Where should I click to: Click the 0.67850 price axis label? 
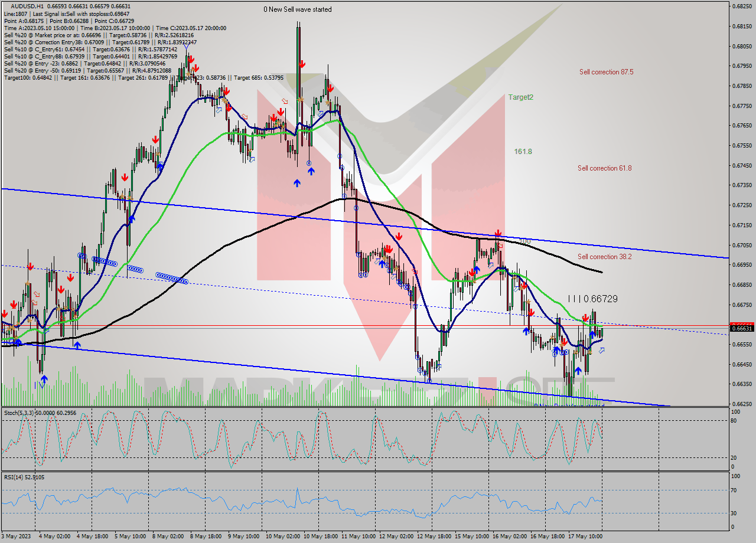point(743,86)
